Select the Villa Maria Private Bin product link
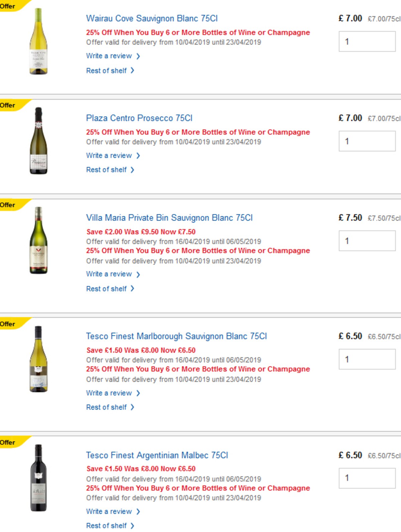Screen dimensions: 401x532 (x=169, y=217)
